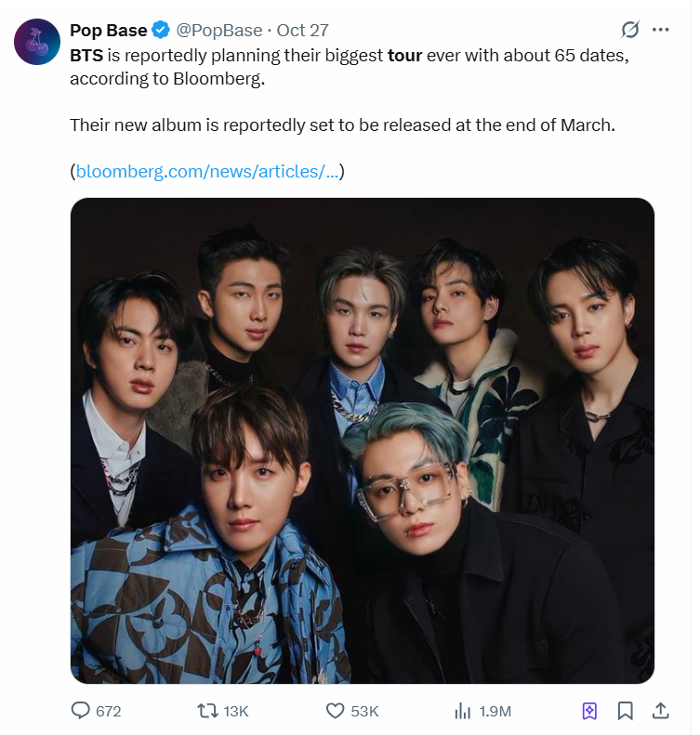
Task: Open the bloomberg.com article link
Action: click(x=207, y=171)
